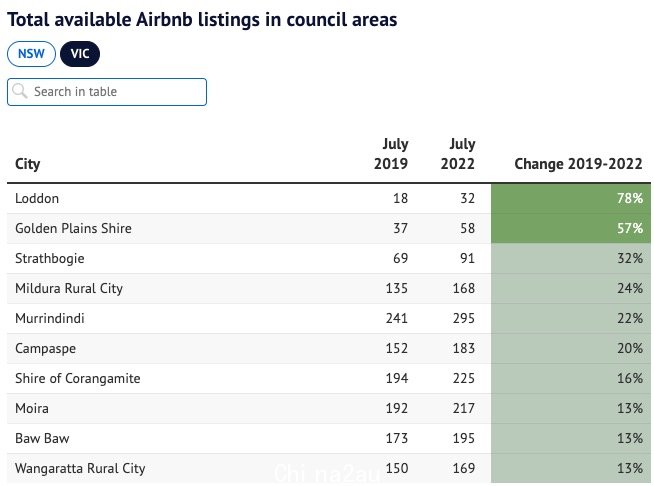Click the 16% change cell
654x486 pixels.
point(571,379)
